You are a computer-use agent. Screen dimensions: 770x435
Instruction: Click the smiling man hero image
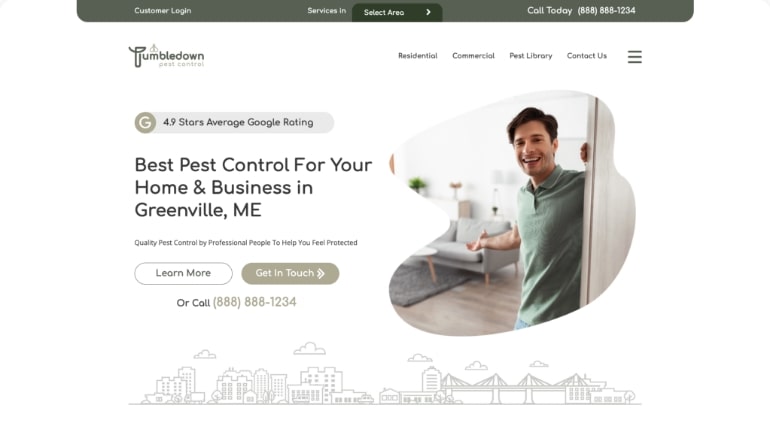coord(512,213)
